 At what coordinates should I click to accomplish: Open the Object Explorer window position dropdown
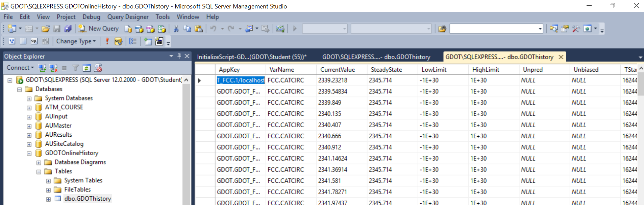tap(171, 56)
